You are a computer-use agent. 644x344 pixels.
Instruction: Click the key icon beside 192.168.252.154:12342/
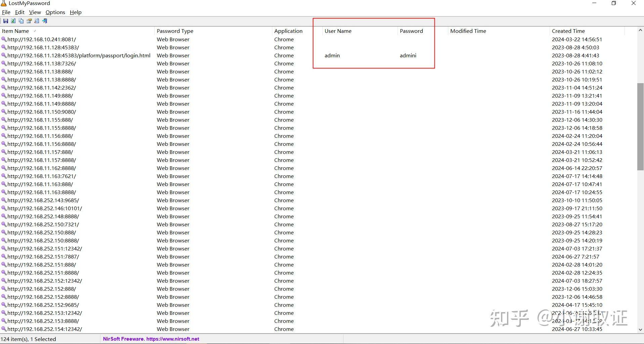click(x=4, y=329)
